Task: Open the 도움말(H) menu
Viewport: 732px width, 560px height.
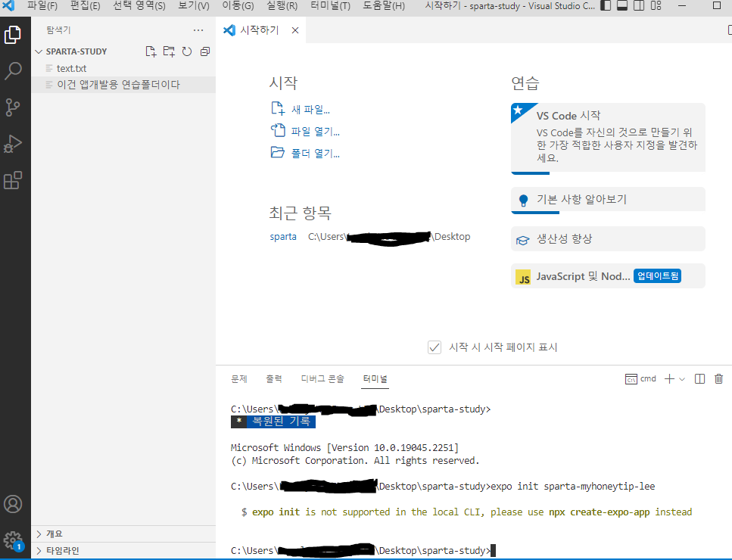Action: click(x=384, y=5)
